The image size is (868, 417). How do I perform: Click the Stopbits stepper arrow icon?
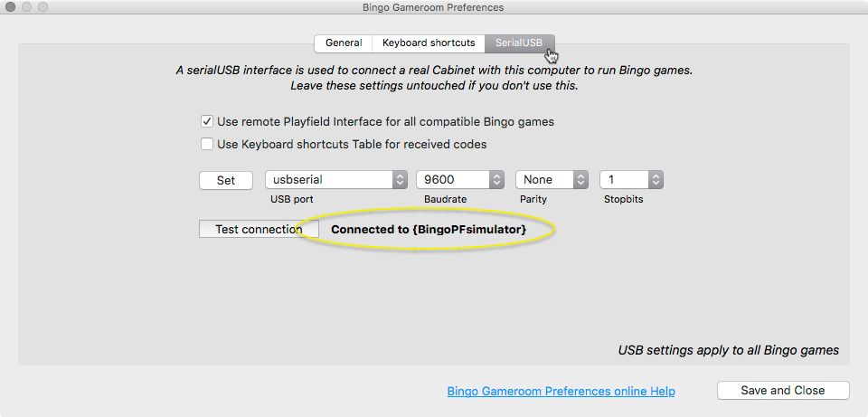click(x=656, y=179)
